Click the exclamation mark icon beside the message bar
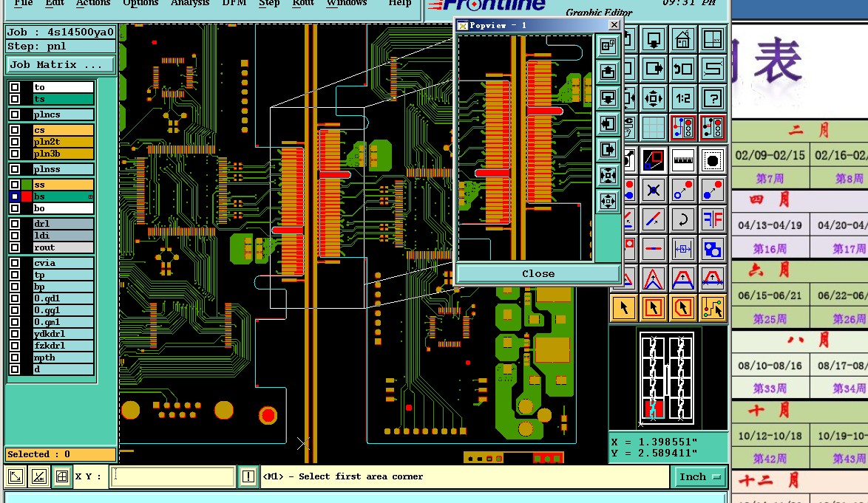The height and width of the screenshot is (503, 868). (248, 476)
